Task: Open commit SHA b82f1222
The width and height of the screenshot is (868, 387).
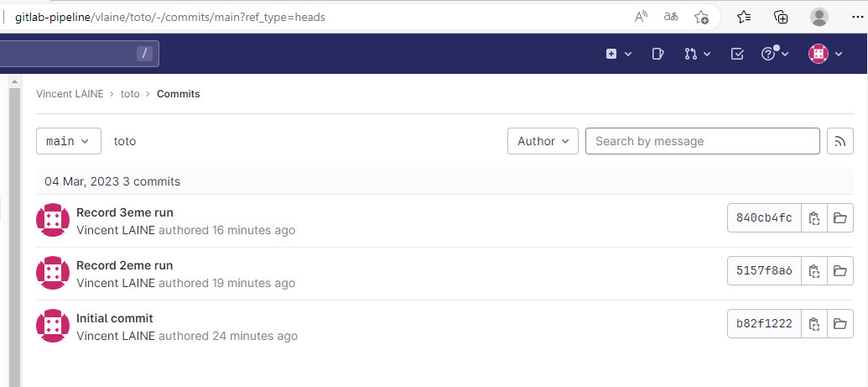Action: coord(765,323)
